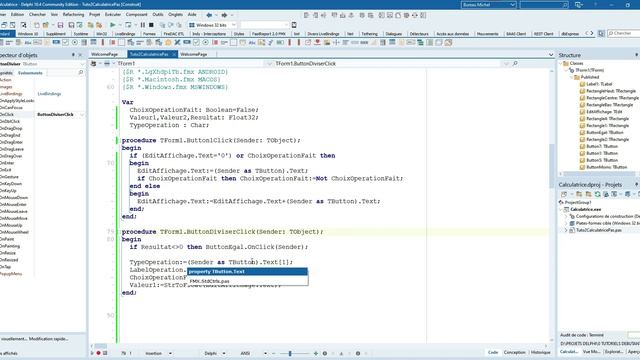Screen dimensions: 640x360
Task: Pause program execution in toolbar
Action: [x=142, y=25]
